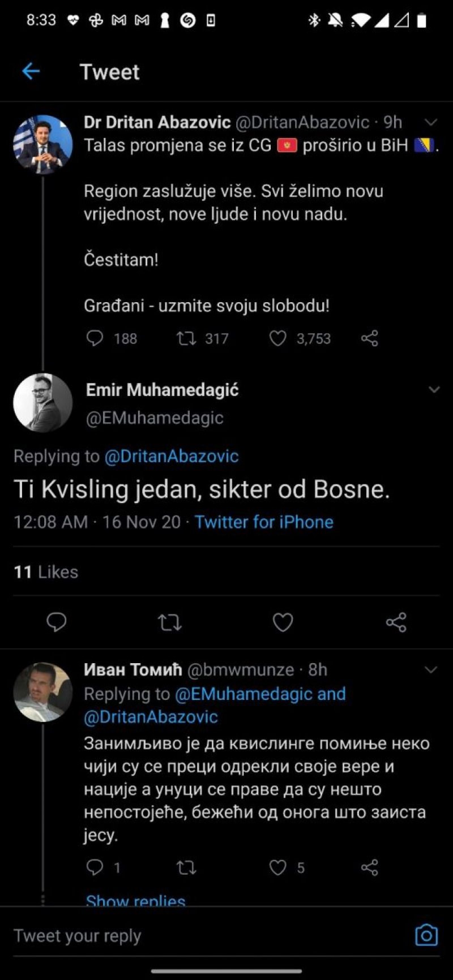View the 11 Likes list
The width and height of the screenshot is (453, 980).
coord(46,572)
